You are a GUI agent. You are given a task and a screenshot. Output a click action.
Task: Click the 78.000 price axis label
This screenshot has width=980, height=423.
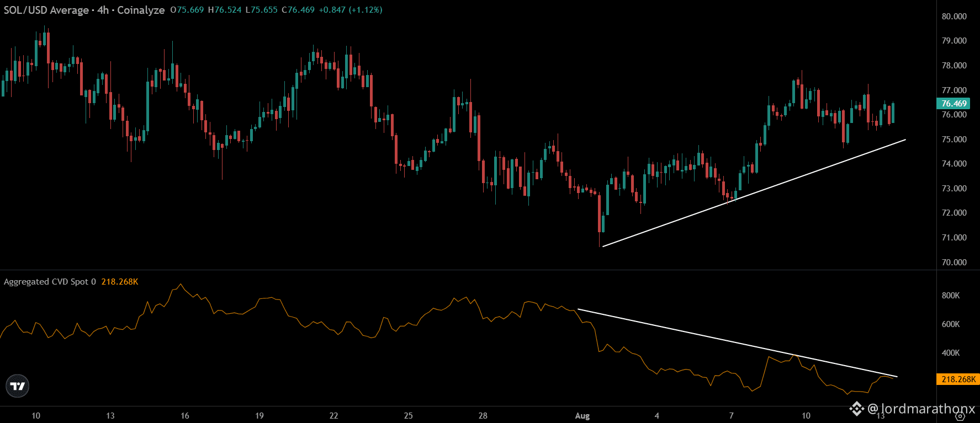coord(954,66)
